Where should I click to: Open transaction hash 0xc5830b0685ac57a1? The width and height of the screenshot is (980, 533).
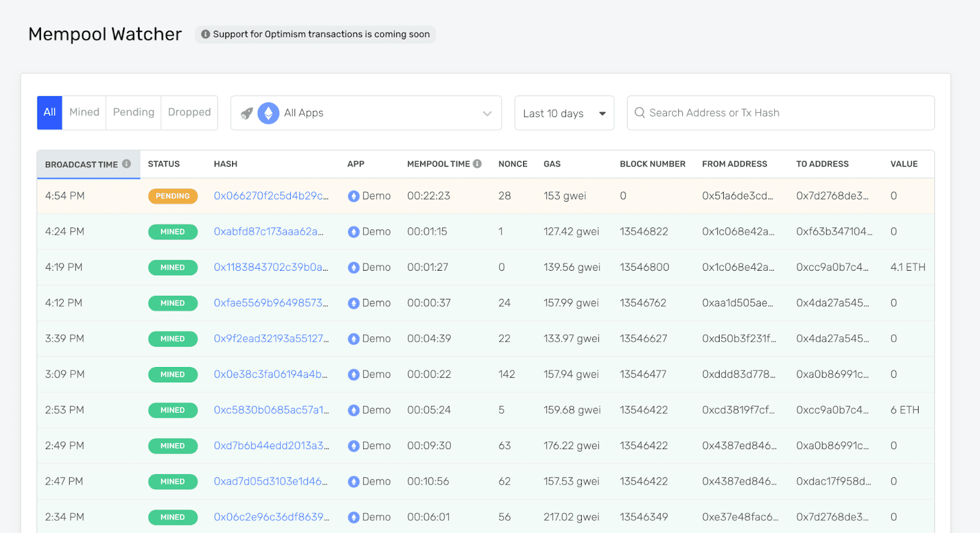tap(271, 410)
